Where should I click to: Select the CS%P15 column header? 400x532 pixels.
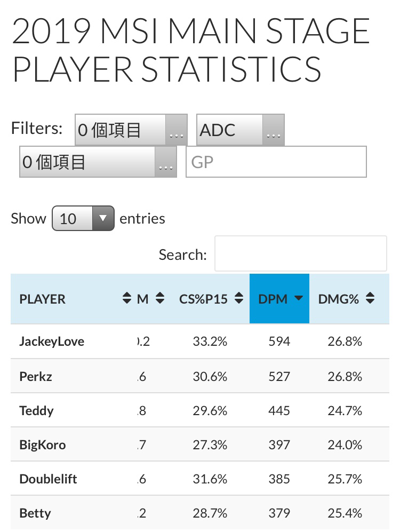pos(211,299)
